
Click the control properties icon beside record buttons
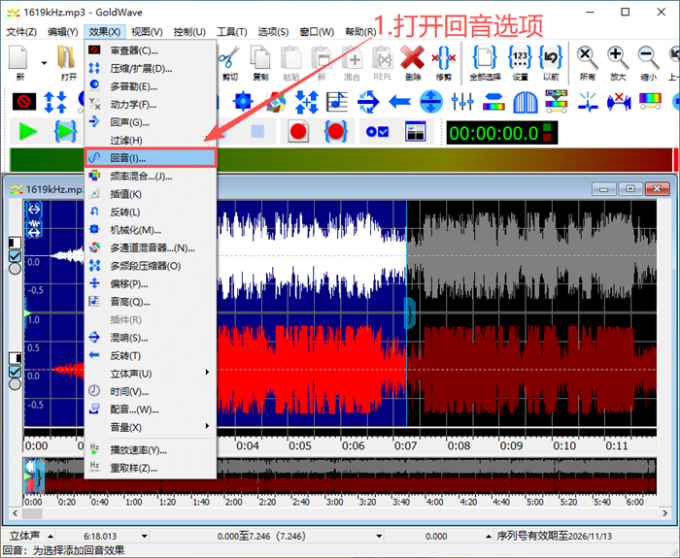(377, 131)
